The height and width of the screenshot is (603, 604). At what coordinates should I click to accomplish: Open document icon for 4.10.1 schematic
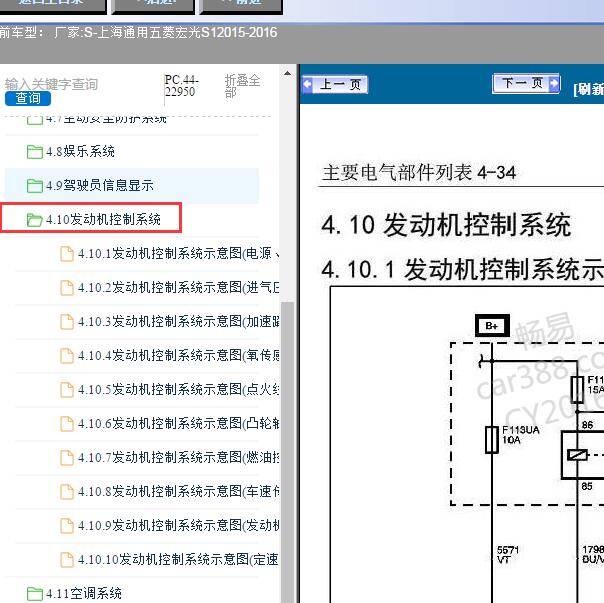(67, 254)
